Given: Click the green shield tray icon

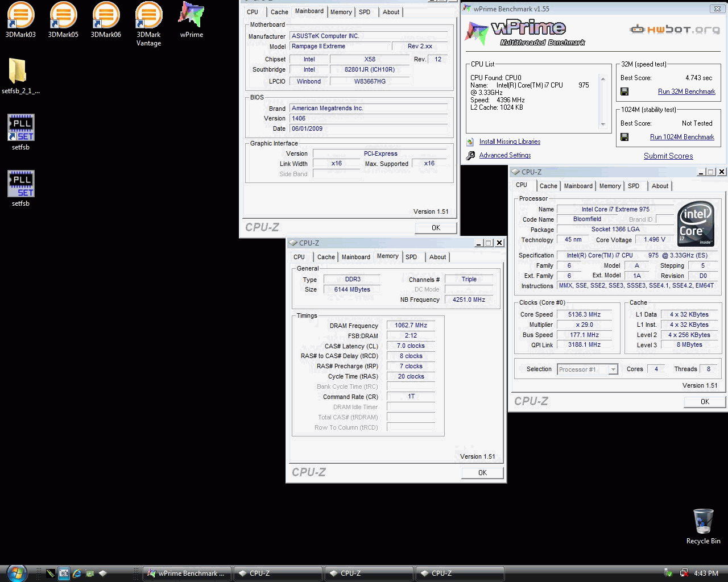Looking at the screenshot, I should coord(668,573).
